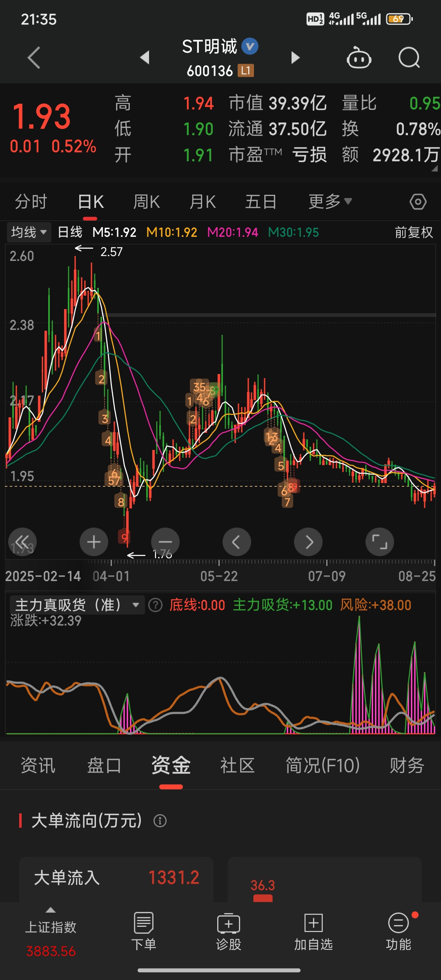Tap 上证指数 value 3883.56

[51, 951]
